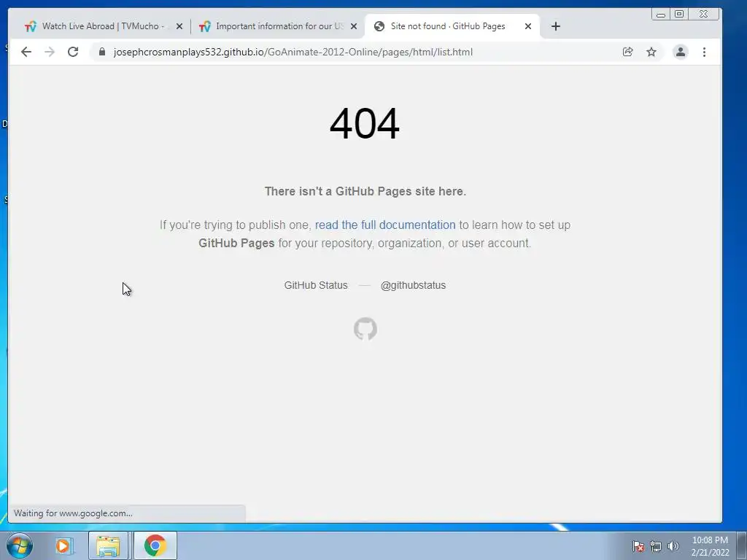Screen dimensions: 747x560
Task: Launch Windows Media Player from taskbar
Action: (63, 545)
